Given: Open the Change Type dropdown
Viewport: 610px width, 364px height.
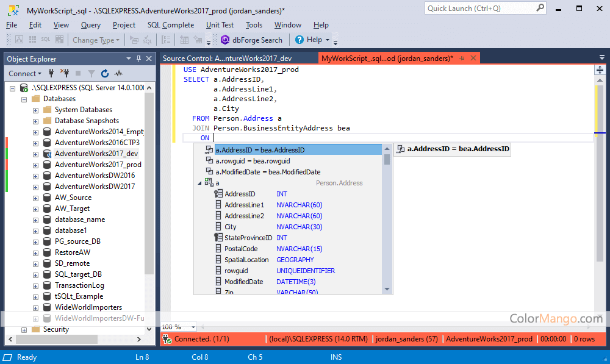Looking at the screenshot, I should pyautogui.click(x=96, y=40).
